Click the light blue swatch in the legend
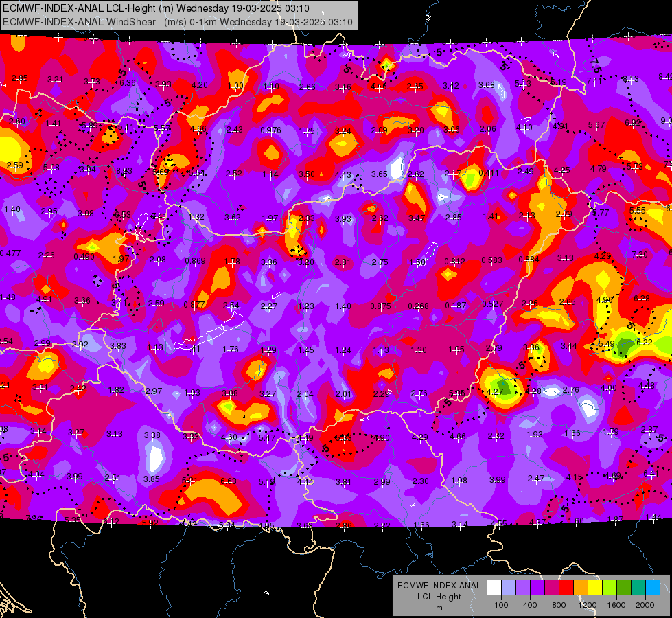672x618 pixels. tap(509, 587)
